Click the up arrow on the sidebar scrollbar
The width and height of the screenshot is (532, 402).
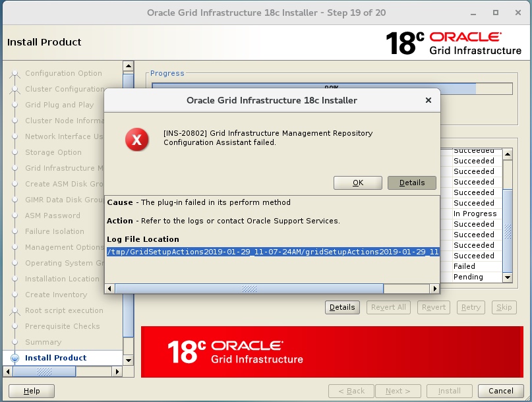click(128, 65)
